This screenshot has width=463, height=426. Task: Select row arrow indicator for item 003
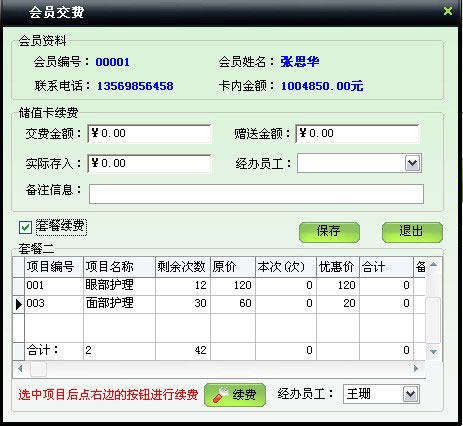(x=19, y=304)
